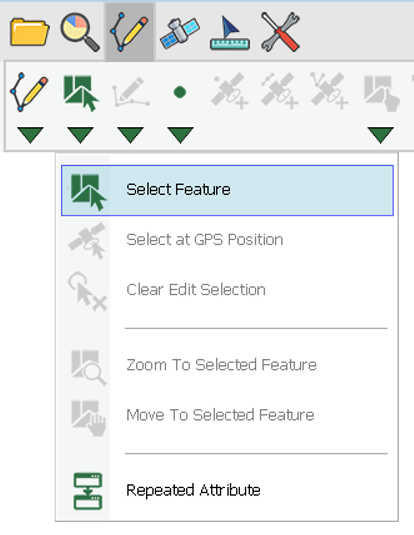Expand dropdown arrow under the editing pencil
This screenshot has height=535, width=414.
coord(30,134)
